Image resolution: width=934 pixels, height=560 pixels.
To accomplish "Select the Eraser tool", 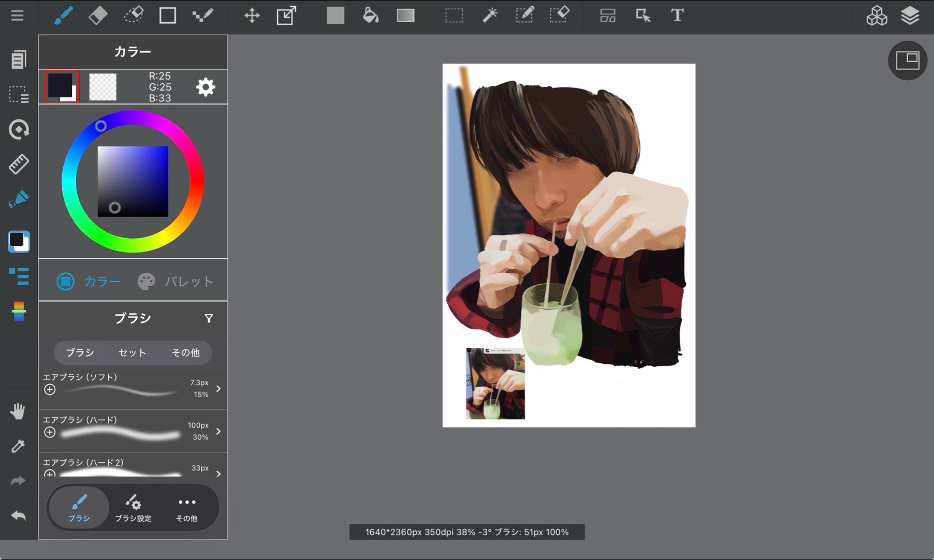I will tap(98, 16).
